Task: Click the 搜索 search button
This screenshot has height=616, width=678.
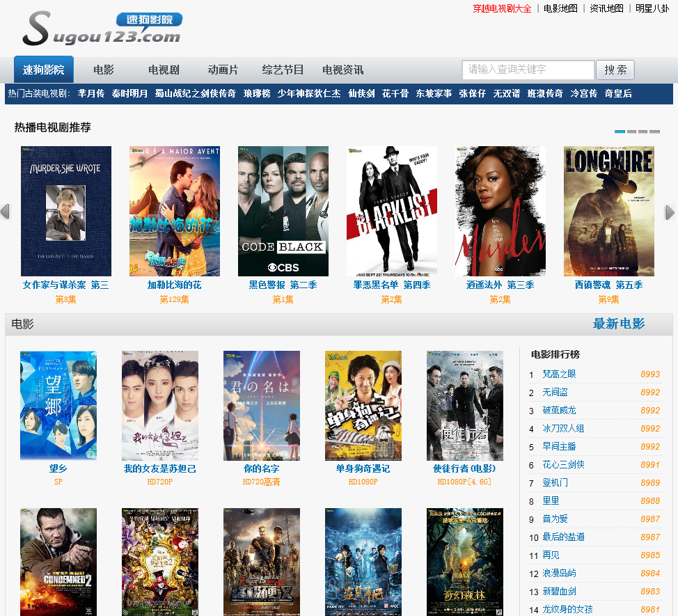Action: (615, 70)
